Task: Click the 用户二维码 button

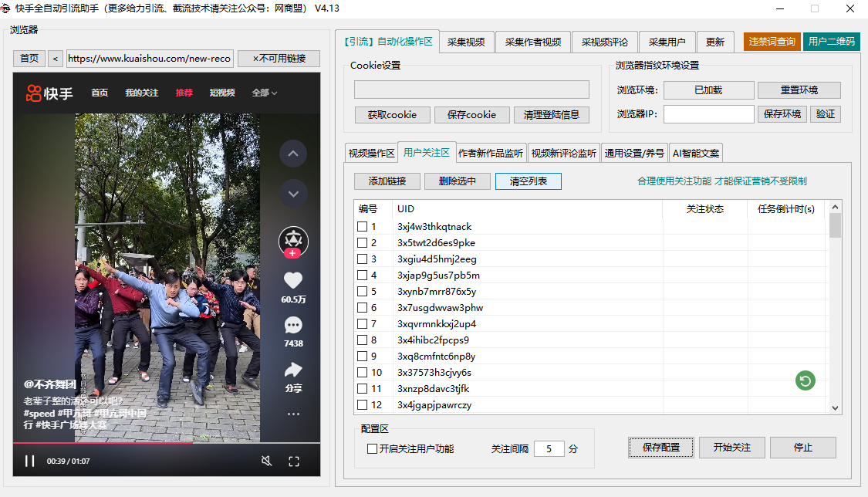Action: pyautogui.click(x=832, y=42)
